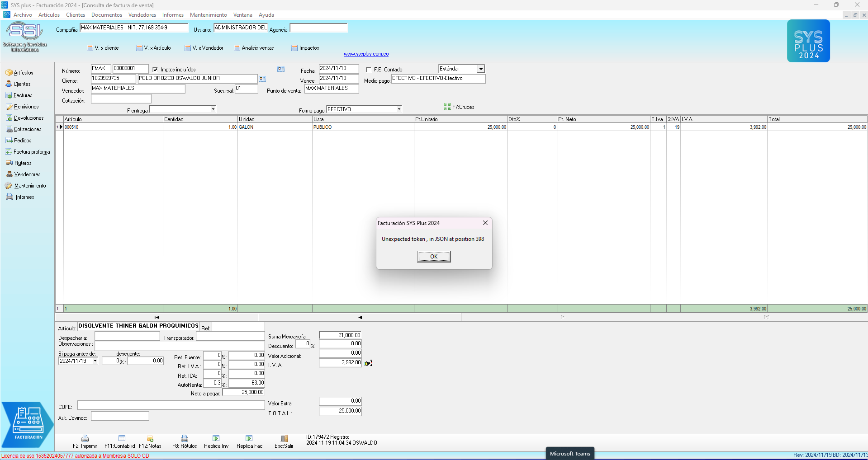The image size is (868, 460).
Task: Click the I.V.A. detail icon
Action: pyautogui.click(x=368, y=363)
